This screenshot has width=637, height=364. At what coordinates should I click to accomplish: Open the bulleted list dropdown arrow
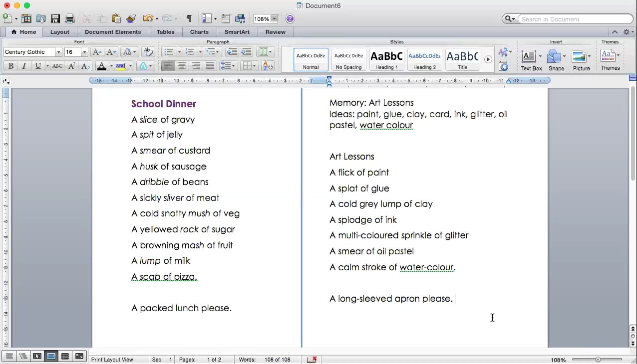click(x=179, y=52)
